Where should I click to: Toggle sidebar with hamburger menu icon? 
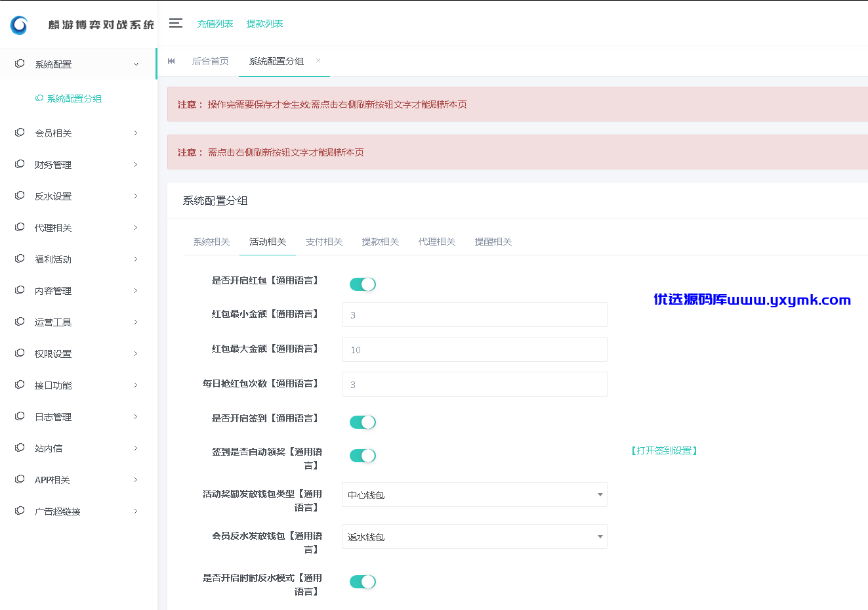(176, 23)
